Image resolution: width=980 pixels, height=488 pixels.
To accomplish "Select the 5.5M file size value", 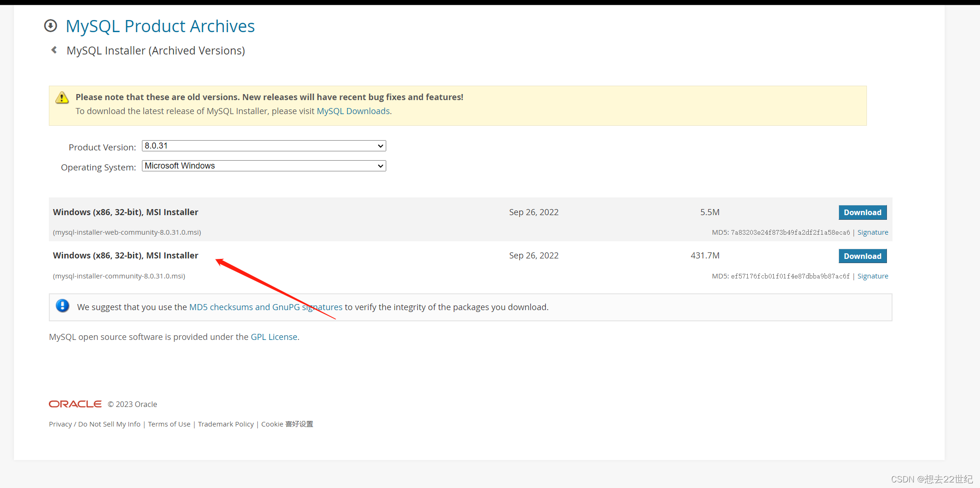I will [710, 212].
